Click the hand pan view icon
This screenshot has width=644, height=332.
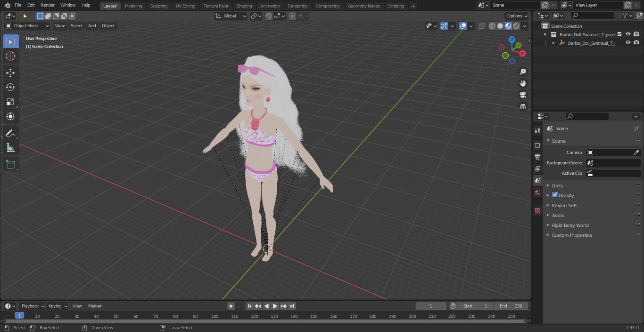pyautogui.click(x=522, y=83)
